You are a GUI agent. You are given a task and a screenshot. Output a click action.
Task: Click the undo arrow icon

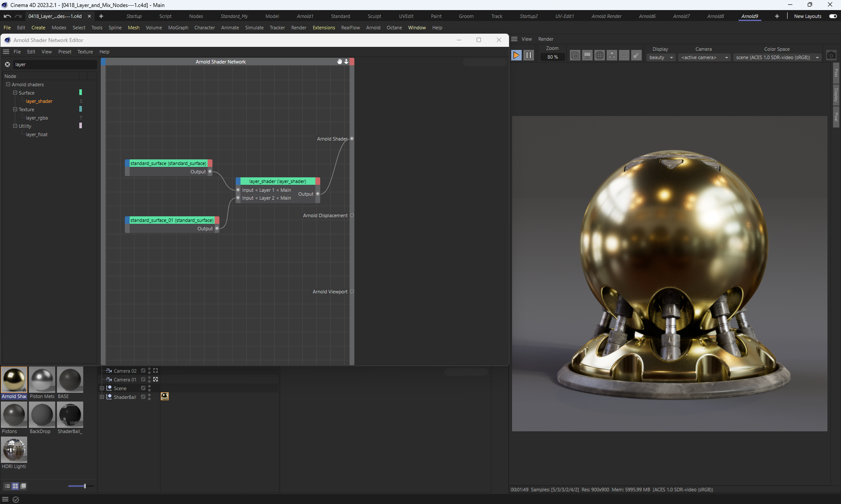tap(7, 16)
